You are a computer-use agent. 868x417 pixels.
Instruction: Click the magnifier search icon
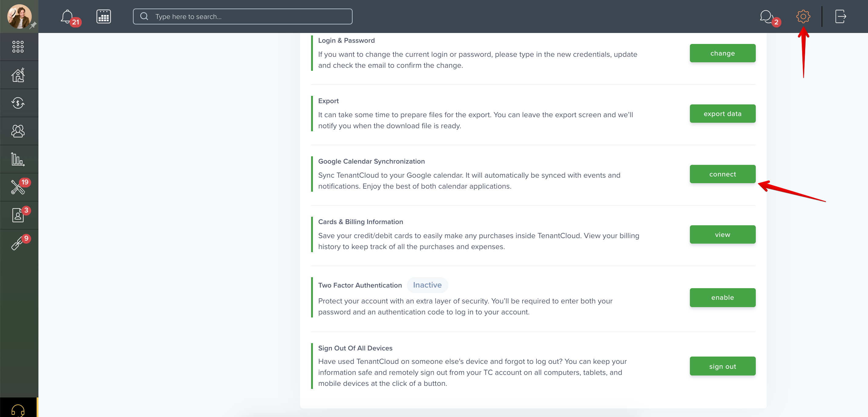pos(144,16)
